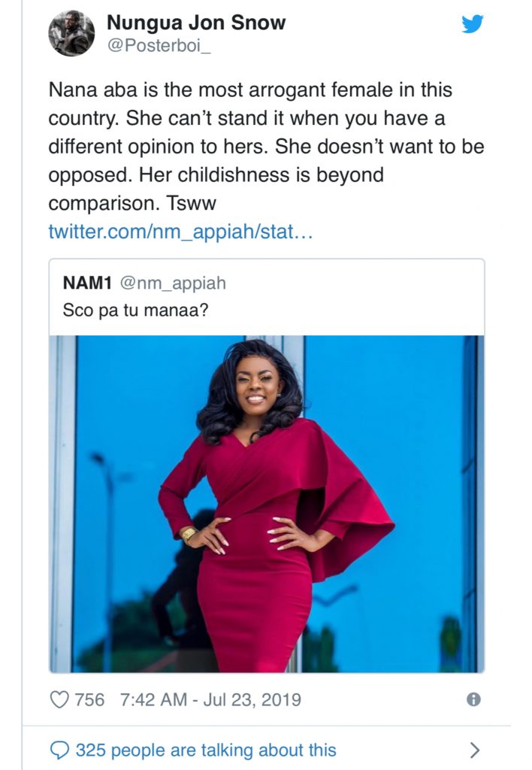Expand the conversation with the right chevron
532x770 pixels.
point(474,750)
